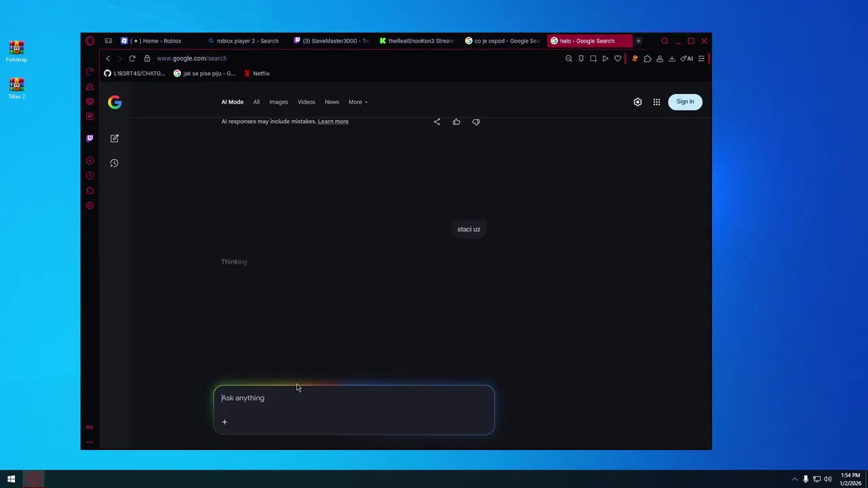Click the Google logo on the page

[115, 102]
